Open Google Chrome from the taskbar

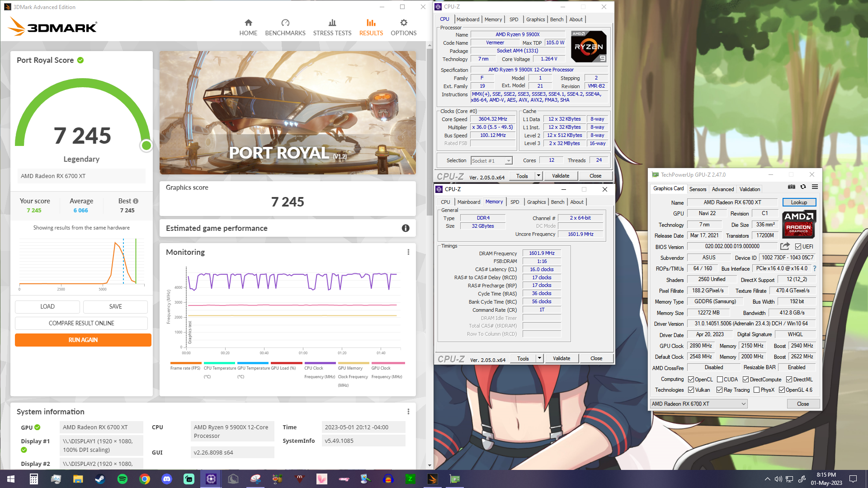pyautogui.click(x=144, y=479)
